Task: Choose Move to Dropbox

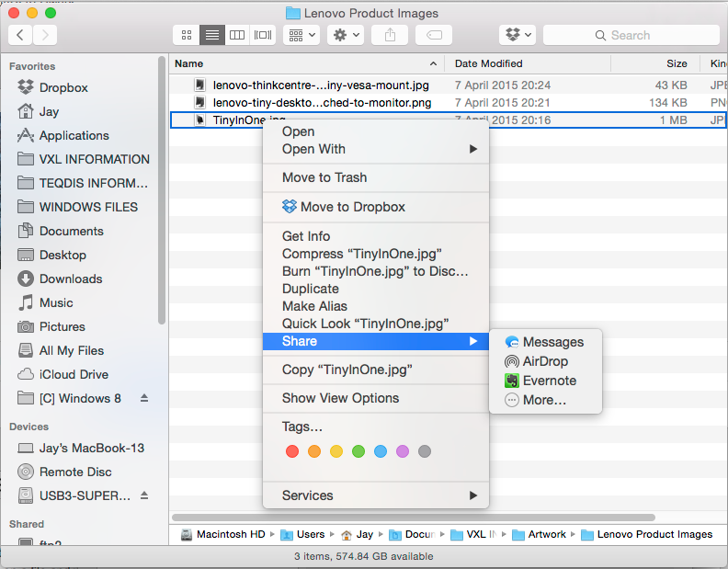Action: point(376,207)
